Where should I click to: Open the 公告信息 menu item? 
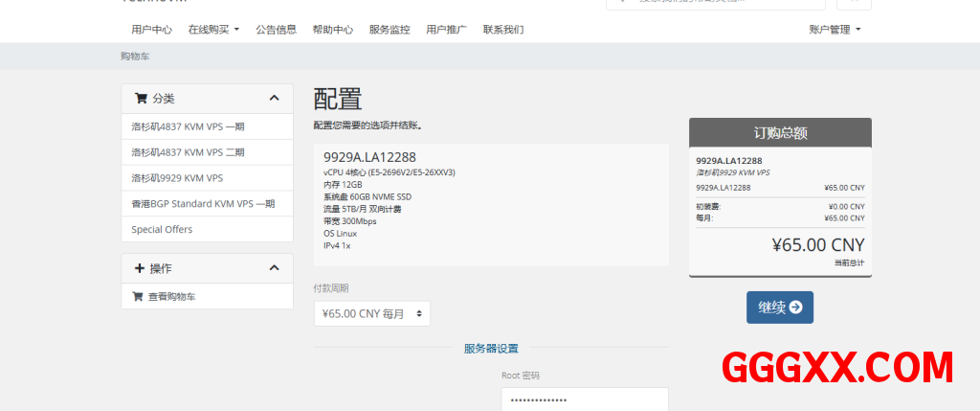click(276, 30)
